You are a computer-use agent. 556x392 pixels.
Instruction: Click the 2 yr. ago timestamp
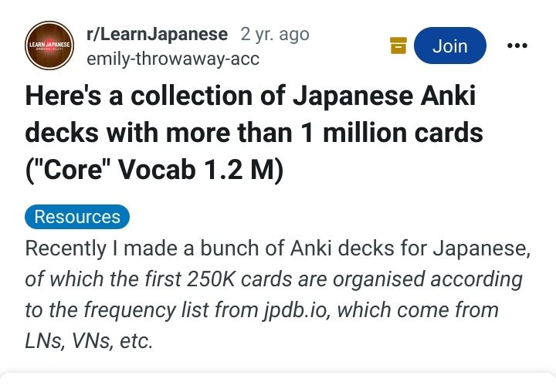[x=275, y=35]
